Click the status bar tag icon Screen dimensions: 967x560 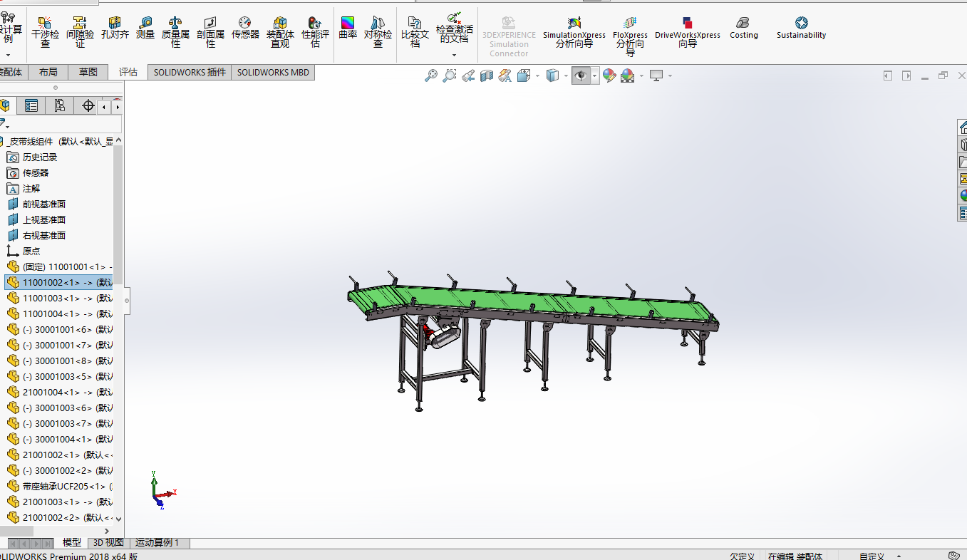click(955, 556)
